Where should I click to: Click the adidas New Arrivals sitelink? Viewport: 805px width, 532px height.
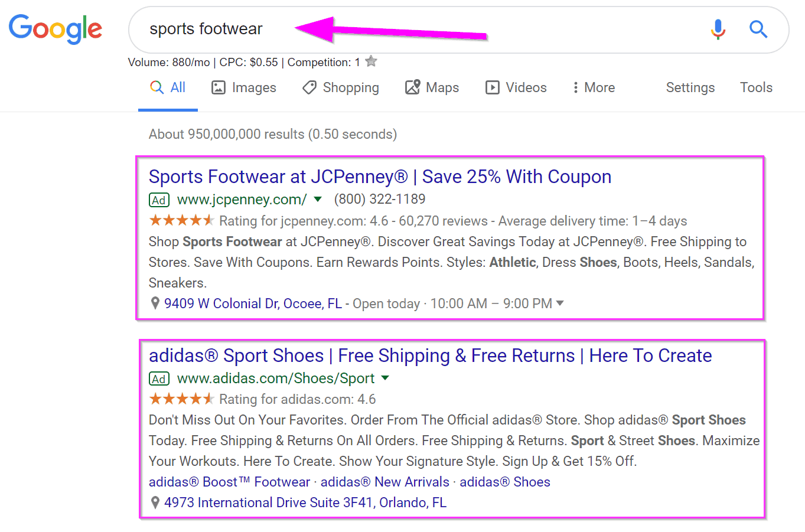click(x=385, y=482)
